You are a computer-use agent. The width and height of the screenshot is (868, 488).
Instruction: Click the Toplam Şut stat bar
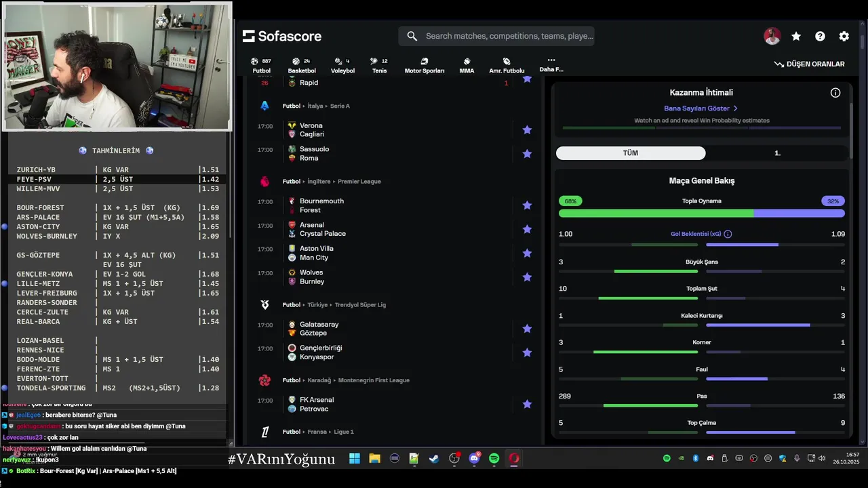point(702,298)
